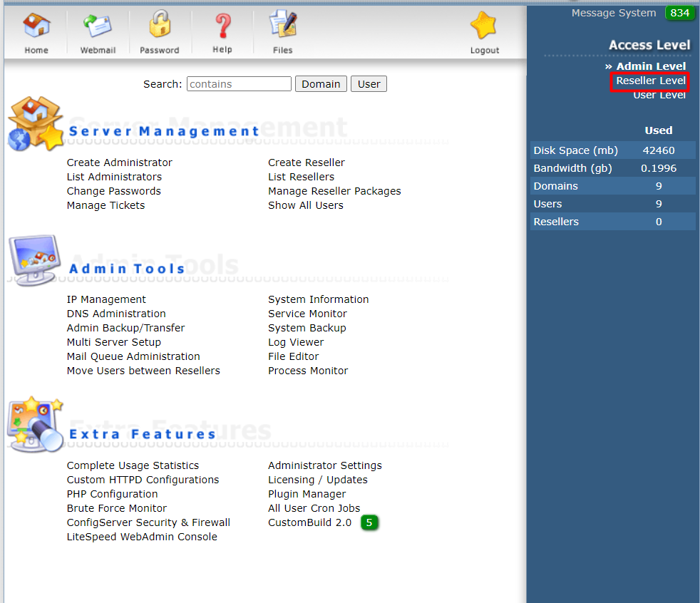Switch to User Level access

[659, 96]
